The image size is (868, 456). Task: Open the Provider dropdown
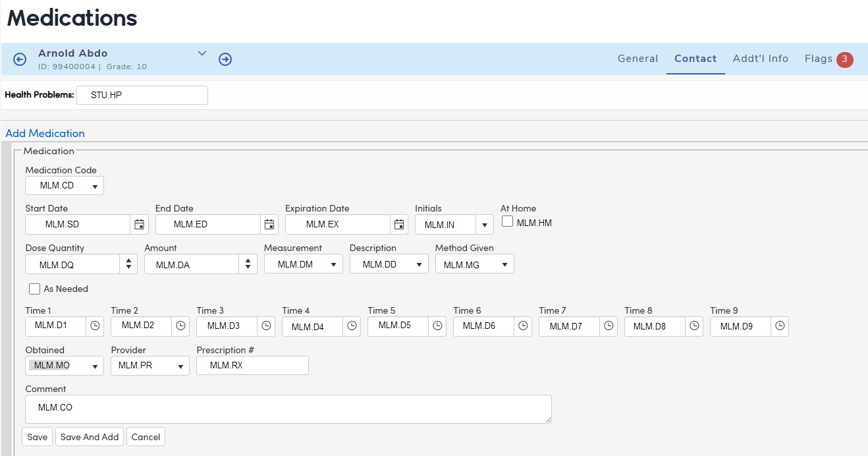click(x=150, y=366)
